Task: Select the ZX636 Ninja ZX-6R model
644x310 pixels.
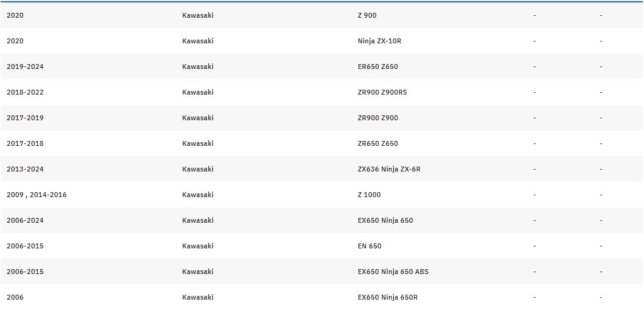Action: point(389,169)
